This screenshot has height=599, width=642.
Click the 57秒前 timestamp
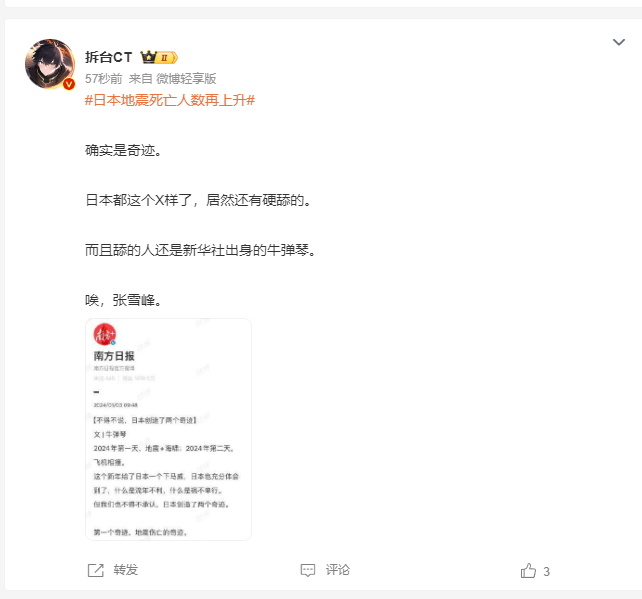(x=104, y=79)
